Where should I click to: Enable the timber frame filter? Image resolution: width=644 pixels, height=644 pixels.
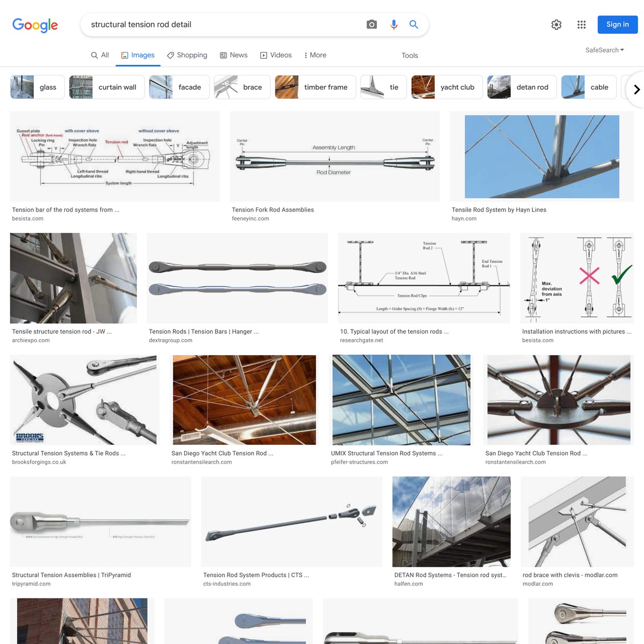(315, 86)
